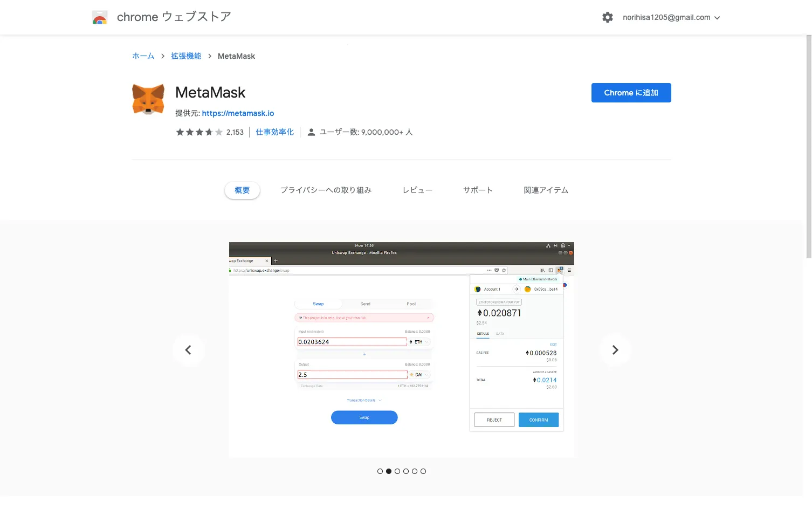Open the settings gear icon
Image resolution: width=812 pixels, height=509 pixels.
[607, 17]
